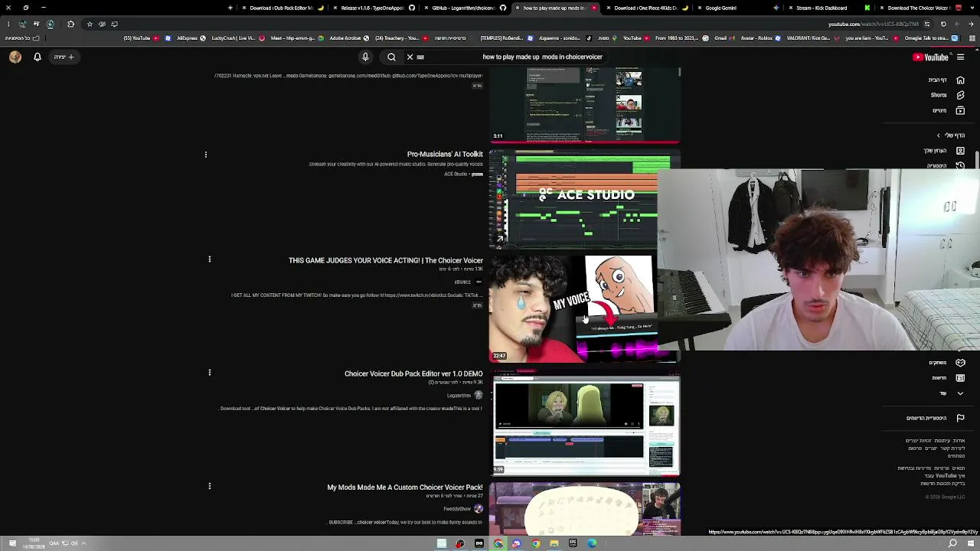Open the Adobe Acrobat bookmark
Viewport: 980px width, 551px height.
tap(345, 37)
